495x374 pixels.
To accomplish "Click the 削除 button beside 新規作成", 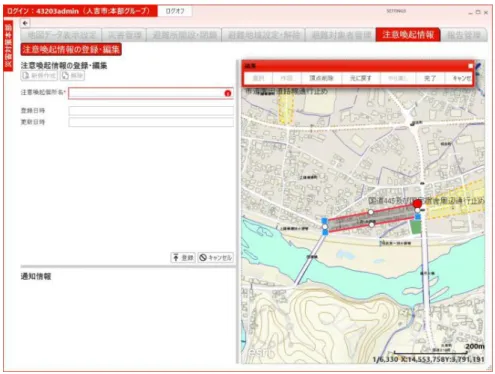I will (72, 76).
